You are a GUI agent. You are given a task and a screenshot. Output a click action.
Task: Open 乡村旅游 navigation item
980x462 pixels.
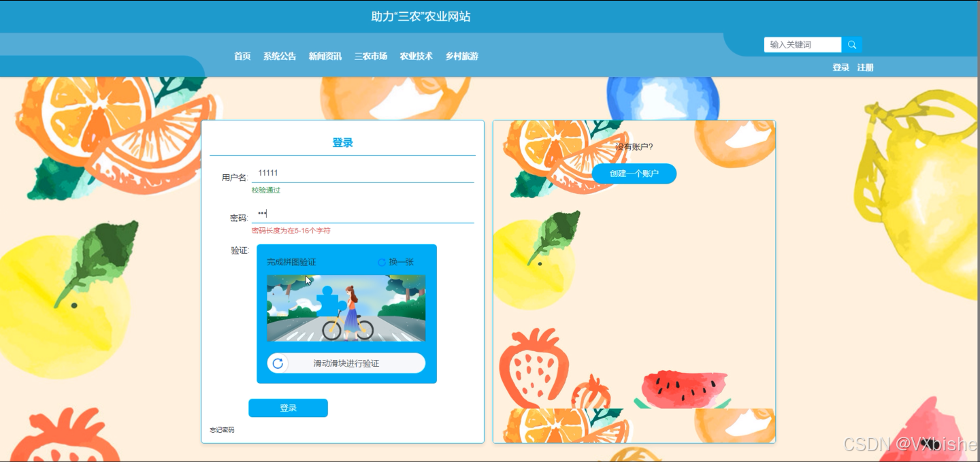pyautogui.click(x=462, y=56)
